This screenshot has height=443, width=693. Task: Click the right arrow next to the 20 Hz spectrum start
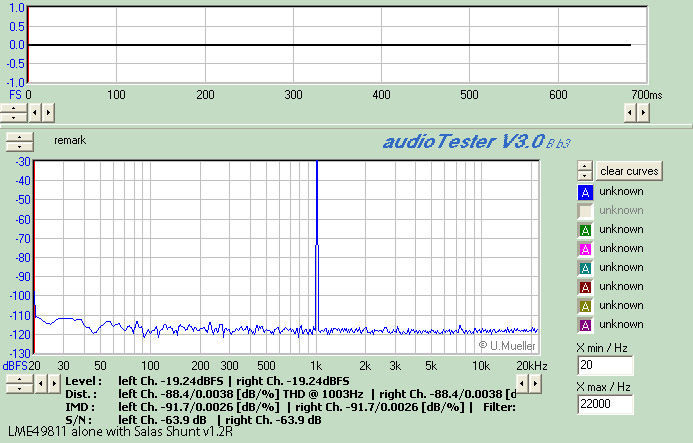54,384
